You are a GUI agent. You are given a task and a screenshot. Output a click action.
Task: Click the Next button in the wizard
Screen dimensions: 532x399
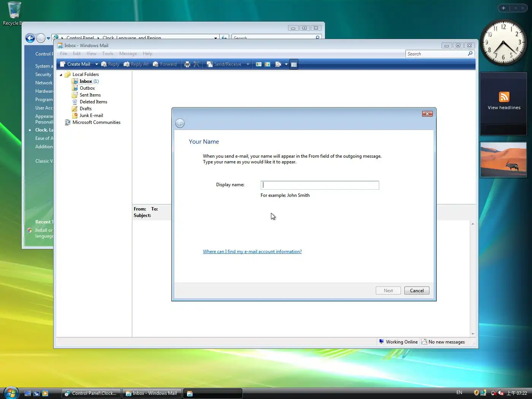[388, 291]
